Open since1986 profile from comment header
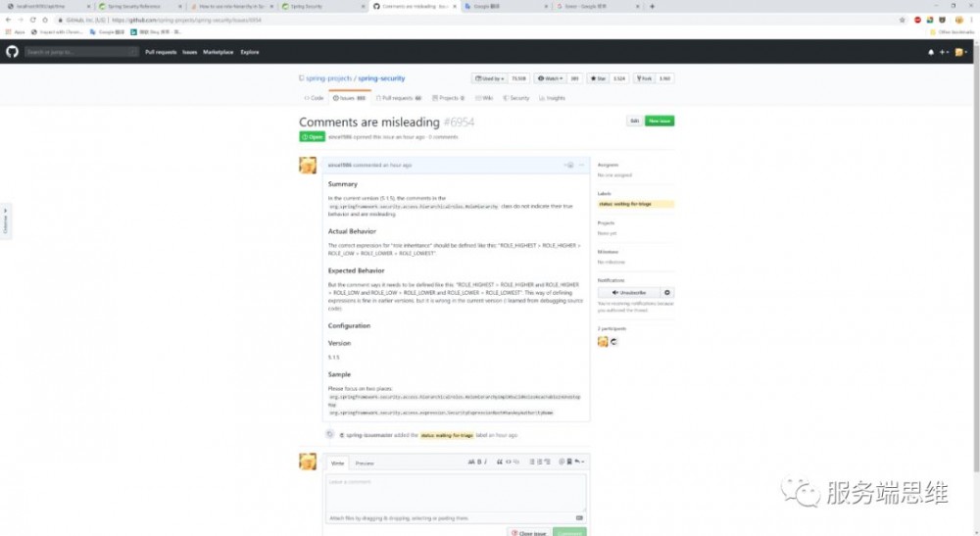 pos(339,165)
